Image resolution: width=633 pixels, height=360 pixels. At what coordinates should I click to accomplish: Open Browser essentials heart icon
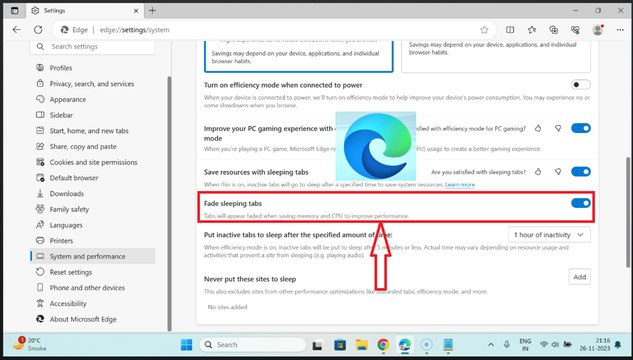(575, 29)
